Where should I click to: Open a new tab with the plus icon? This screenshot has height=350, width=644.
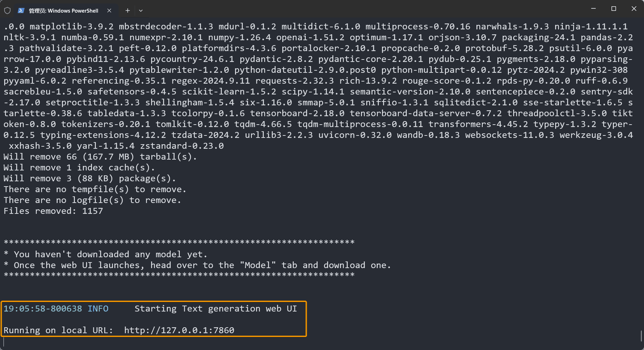click(127, 10)
